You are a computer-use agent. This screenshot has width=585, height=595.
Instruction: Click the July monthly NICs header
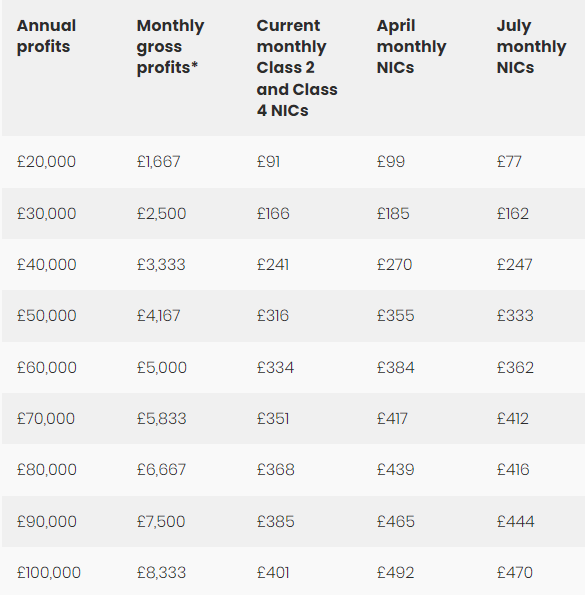pos(531,47)
